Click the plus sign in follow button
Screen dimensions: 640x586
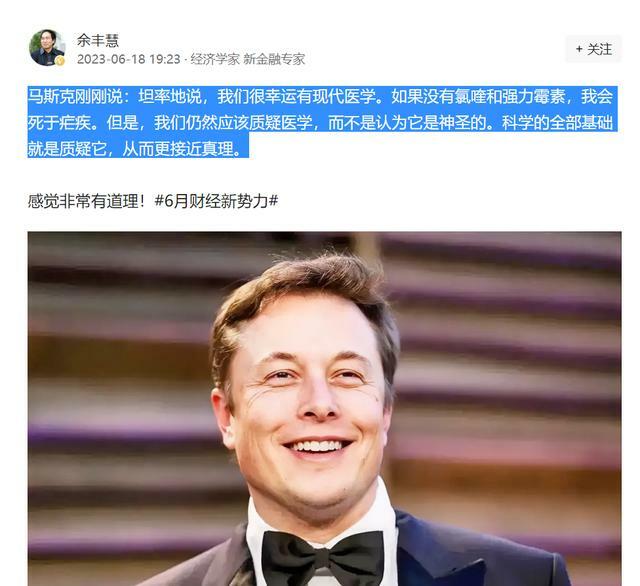[579, 49]
